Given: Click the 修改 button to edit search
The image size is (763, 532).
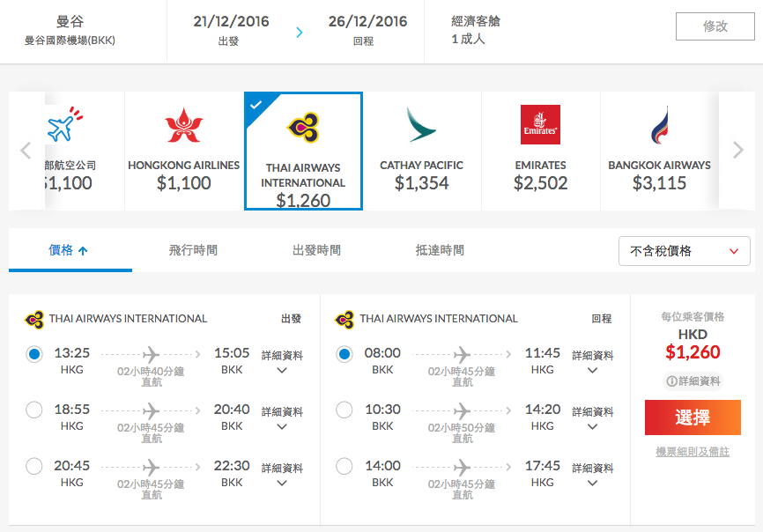Looking at the screenshot, I should point(715,26).
